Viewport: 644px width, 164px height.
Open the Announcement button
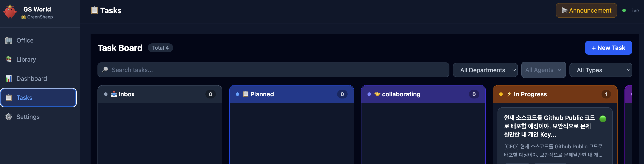point(586,10)
